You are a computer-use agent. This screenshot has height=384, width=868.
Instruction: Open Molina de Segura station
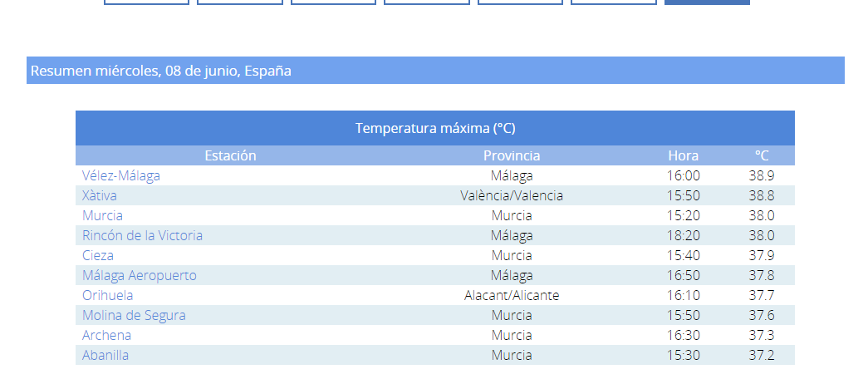134,315
